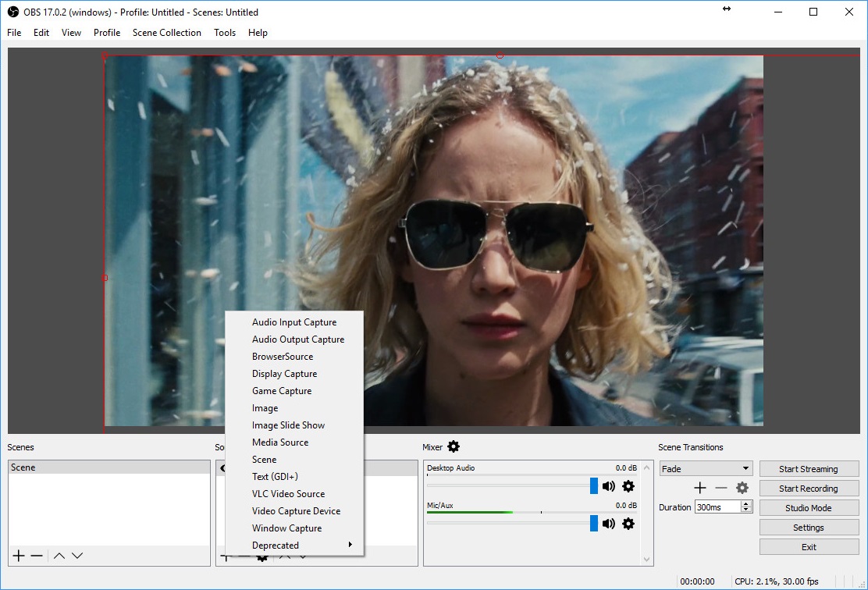Choose Window Capture source
Viewport: 868px width, 590px height.
pyautogui.click(x=294, y=528)
